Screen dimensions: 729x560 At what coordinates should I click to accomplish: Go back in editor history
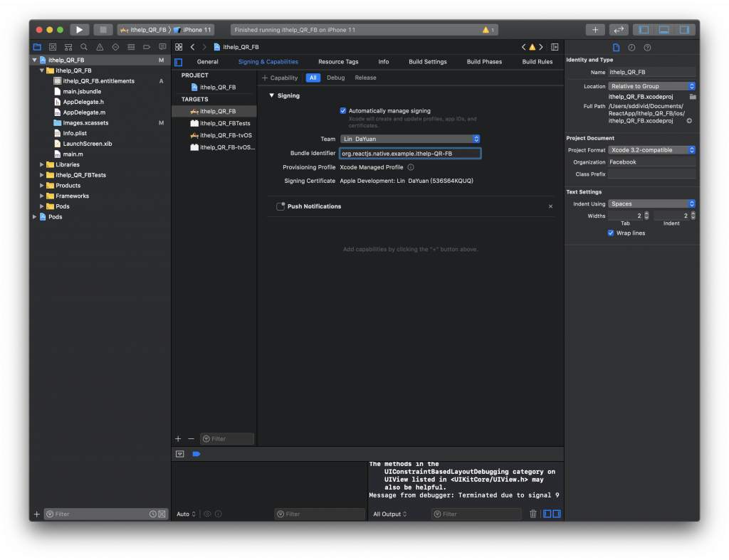pyautogui.click(x=192, y=47)
